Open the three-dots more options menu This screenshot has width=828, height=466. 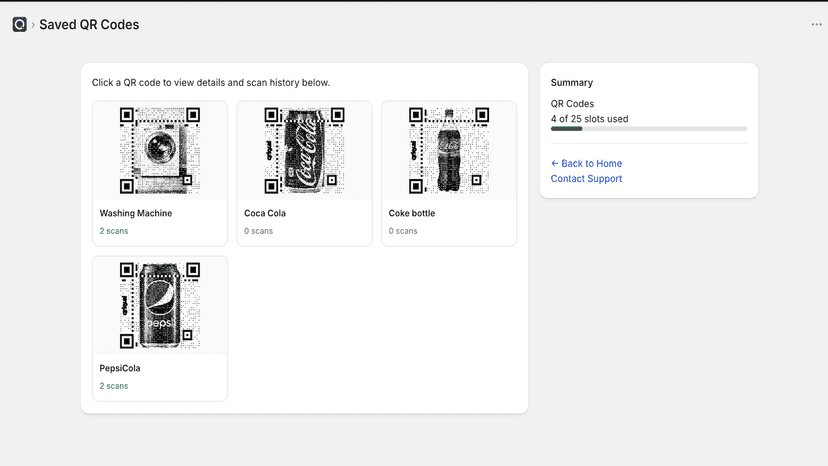click(x=816, y=24)
